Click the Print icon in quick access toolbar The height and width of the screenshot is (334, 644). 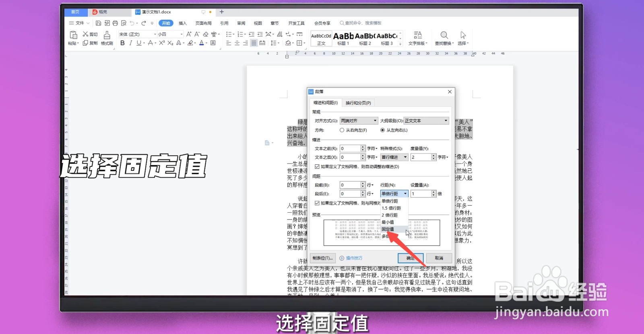pos(115,23)
